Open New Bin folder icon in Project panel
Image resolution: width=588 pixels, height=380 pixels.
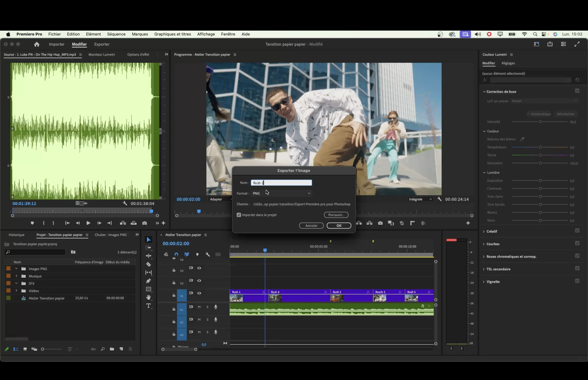pyautogui.click(x=112, y=349)
